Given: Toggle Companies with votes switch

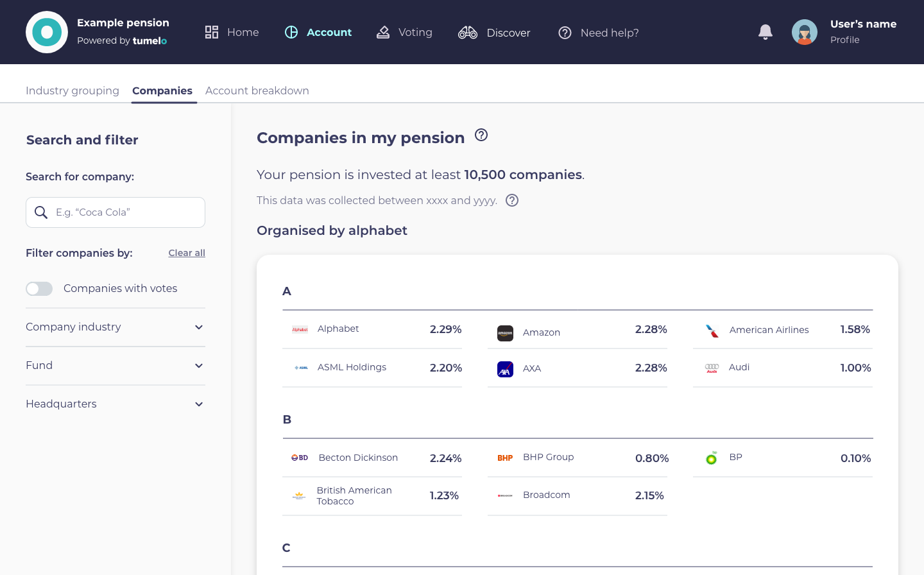Looking at the screenshot, I should (39, 289).
